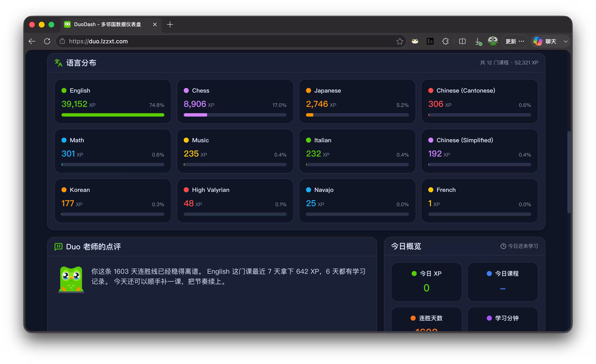
Task: Click the yellow dot beside Music
Action: point(186,140)
